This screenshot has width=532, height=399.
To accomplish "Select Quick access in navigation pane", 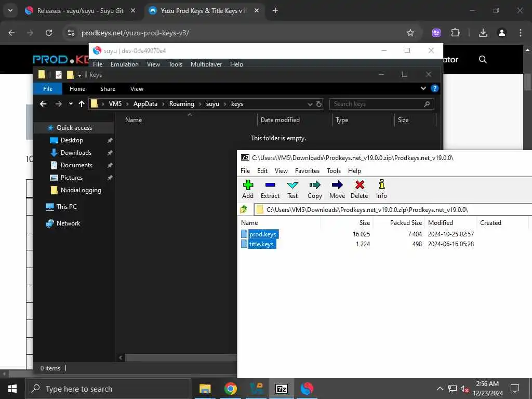I will tap(74, 128).
